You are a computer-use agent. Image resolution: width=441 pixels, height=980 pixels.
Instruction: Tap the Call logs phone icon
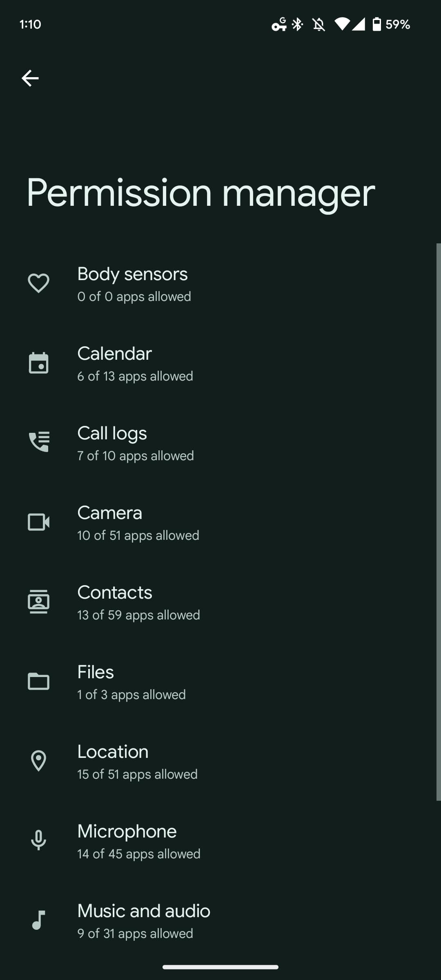(38, 442)
